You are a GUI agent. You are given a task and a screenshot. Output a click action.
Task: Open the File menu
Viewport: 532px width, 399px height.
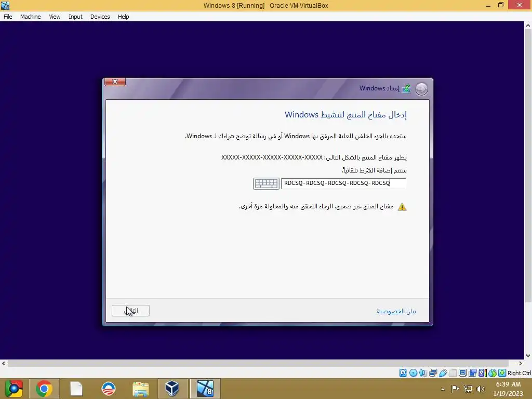coord(8,17)
